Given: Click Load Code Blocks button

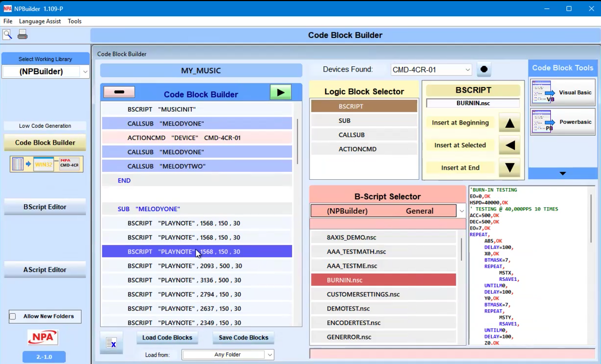Looking at the screenshot, I should coord(167,338).
